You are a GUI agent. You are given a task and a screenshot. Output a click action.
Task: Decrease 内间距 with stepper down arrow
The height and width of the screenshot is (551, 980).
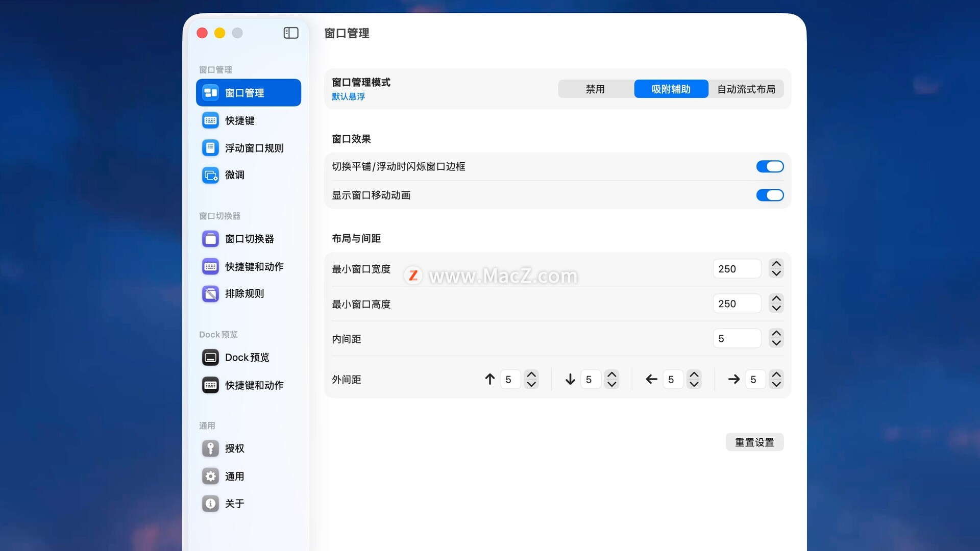click(776, 343)
